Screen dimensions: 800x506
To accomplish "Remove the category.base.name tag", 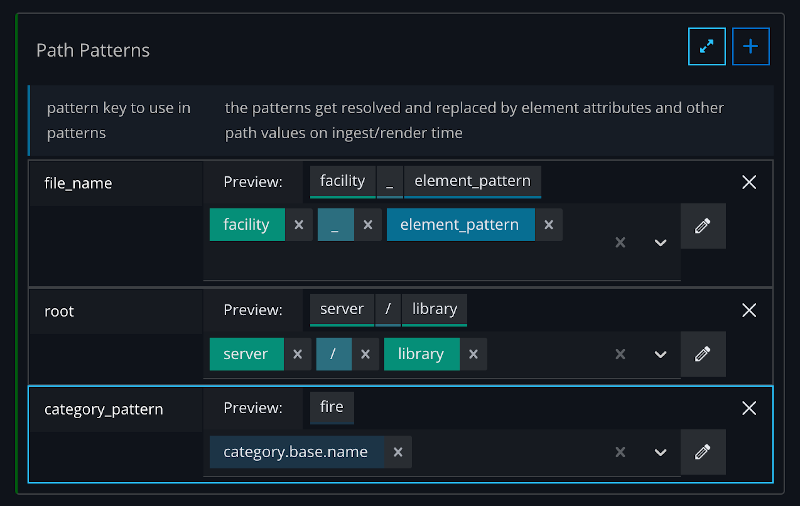I will tap(397, 452).
